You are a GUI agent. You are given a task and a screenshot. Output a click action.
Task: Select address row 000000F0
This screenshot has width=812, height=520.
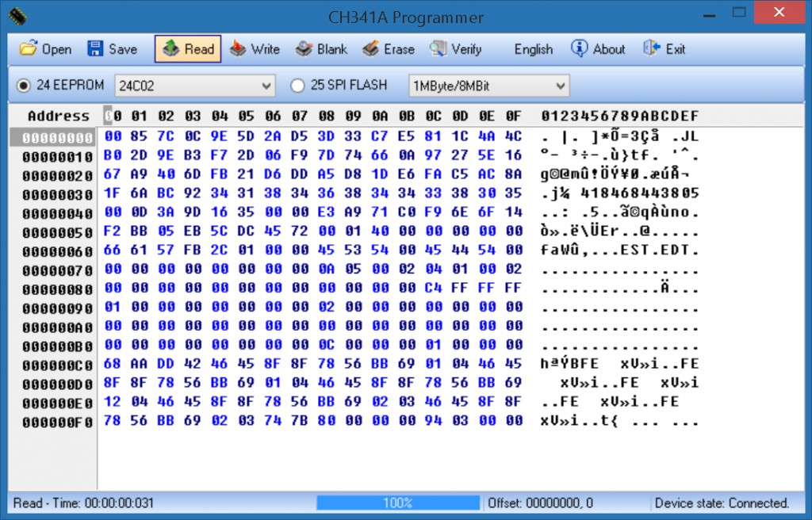pos(57,422)
